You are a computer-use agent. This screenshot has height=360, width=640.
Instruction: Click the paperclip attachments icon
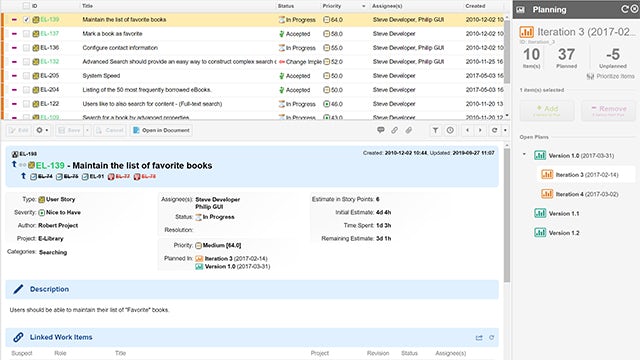click(409, 130)
